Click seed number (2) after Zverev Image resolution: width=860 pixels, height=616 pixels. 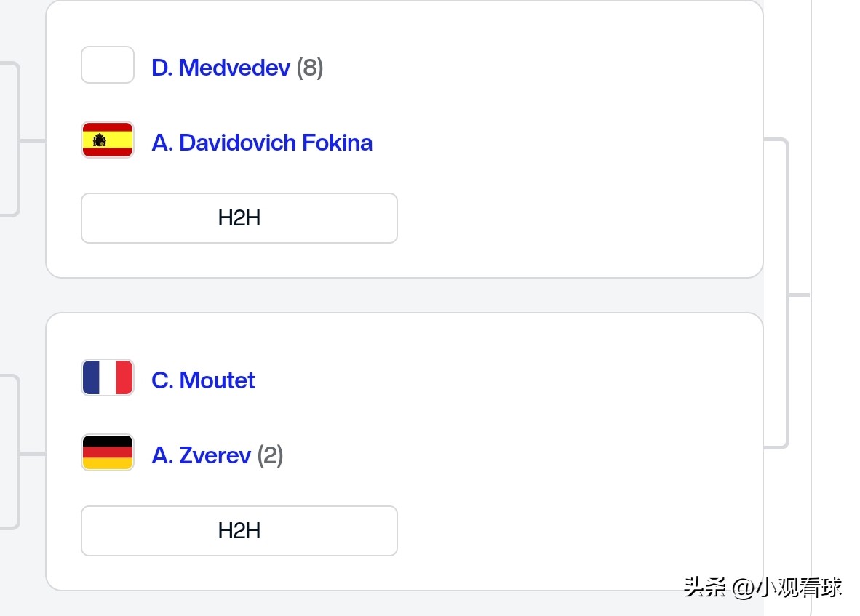270,455
